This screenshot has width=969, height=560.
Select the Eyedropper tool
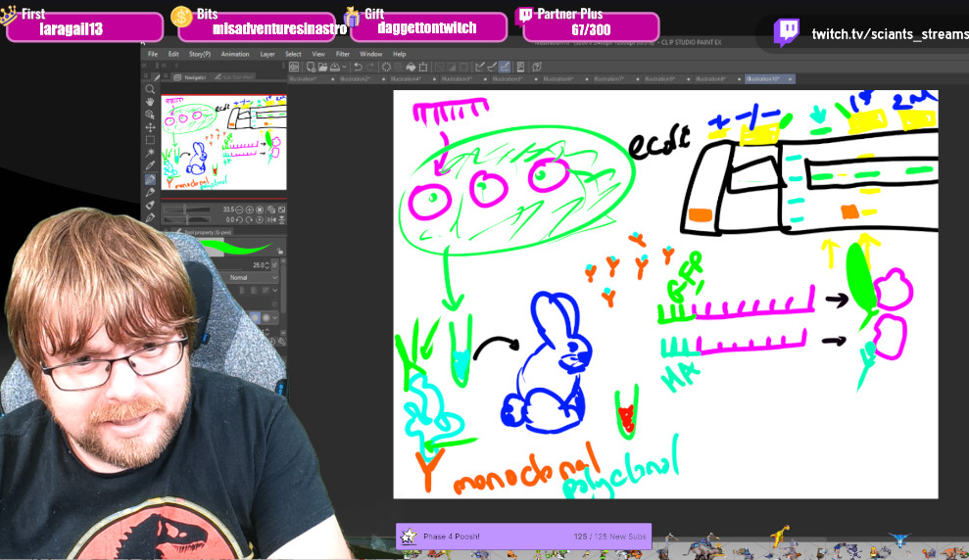click(150, 165)
